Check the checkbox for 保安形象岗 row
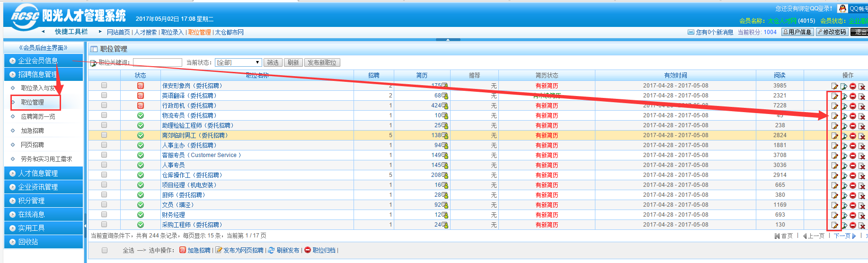Image resolution: width=868 pixels, height=263 pixels. 104,86
